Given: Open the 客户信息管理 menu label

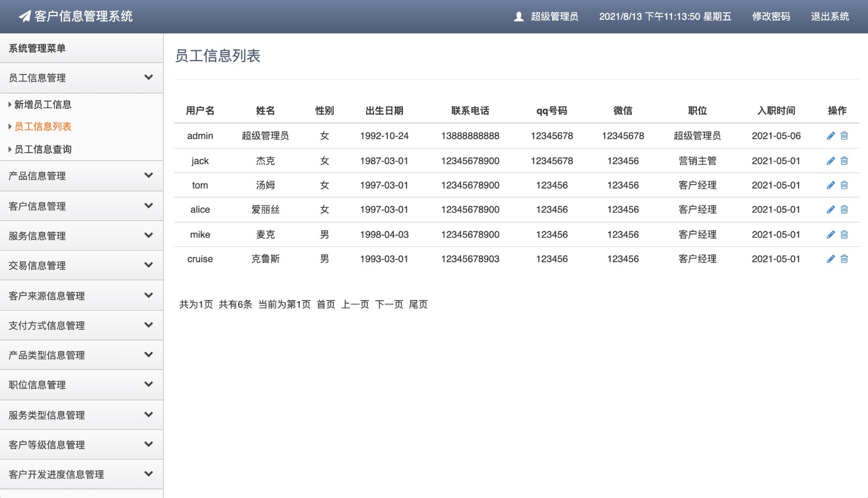Looking at the screenshot, I should coord(37,206).
